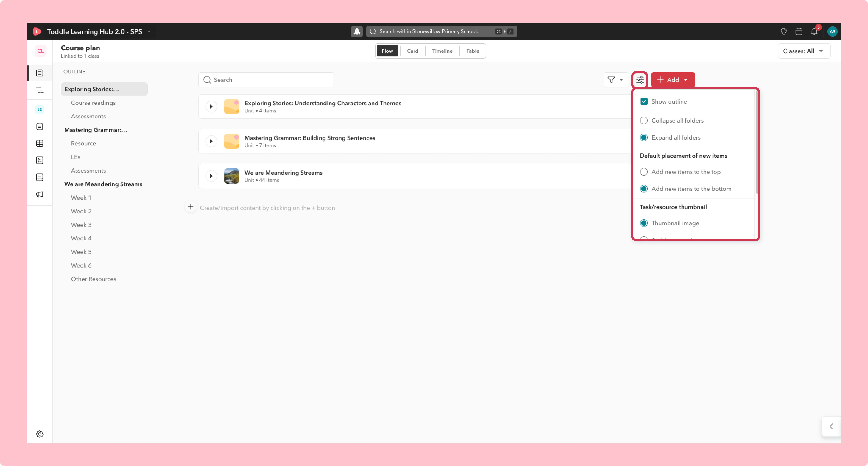The height and width of the screenshot is (466, 868).
Task: Open the AS user avatar menu
Action: 832,31
